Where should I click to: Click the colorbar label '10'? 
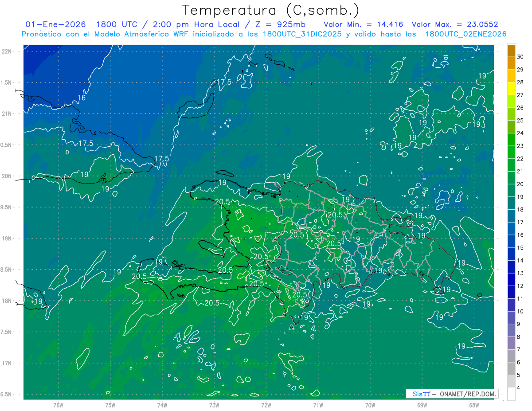520,312
